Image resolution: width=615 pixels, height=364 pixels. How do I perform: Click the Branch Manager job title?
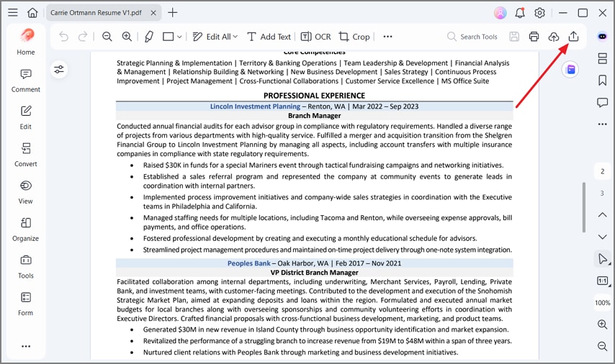point(314,116)
